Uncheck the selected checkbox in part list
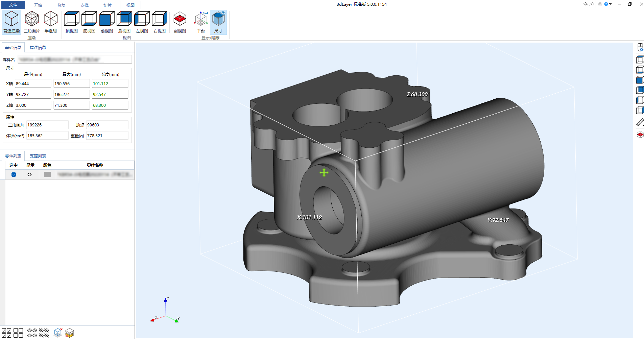This screenshot has width=644, height=339. click(14, 174)
